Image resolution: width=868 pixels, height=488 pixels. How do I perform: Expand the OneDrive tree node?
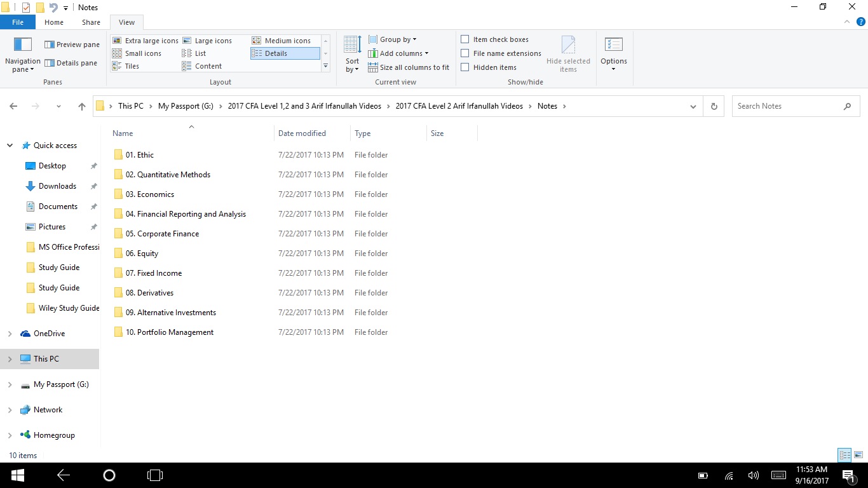[x=10, y=334]
